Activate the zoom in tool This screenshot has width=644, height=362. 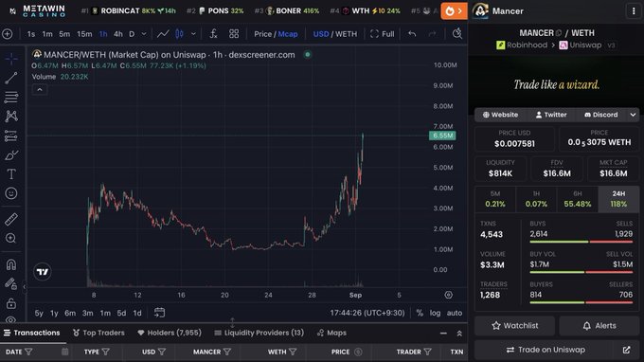click(x=11, y=238)
